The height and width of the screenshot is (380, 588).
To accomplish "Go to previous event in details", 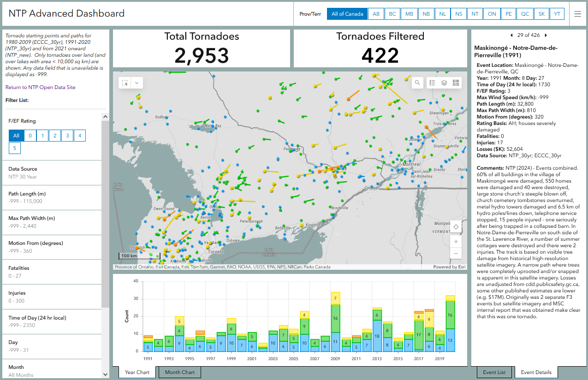I will point(511,35).
